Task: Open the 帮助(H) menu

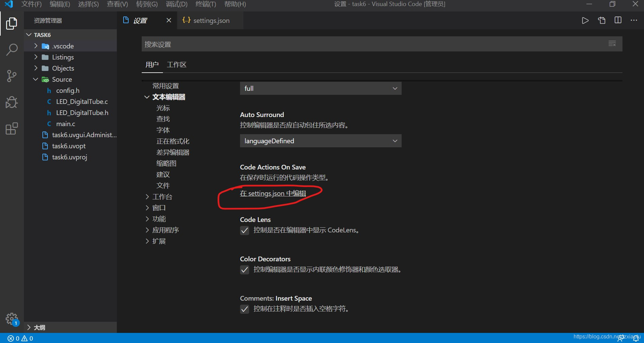Action: click(235, 4)
